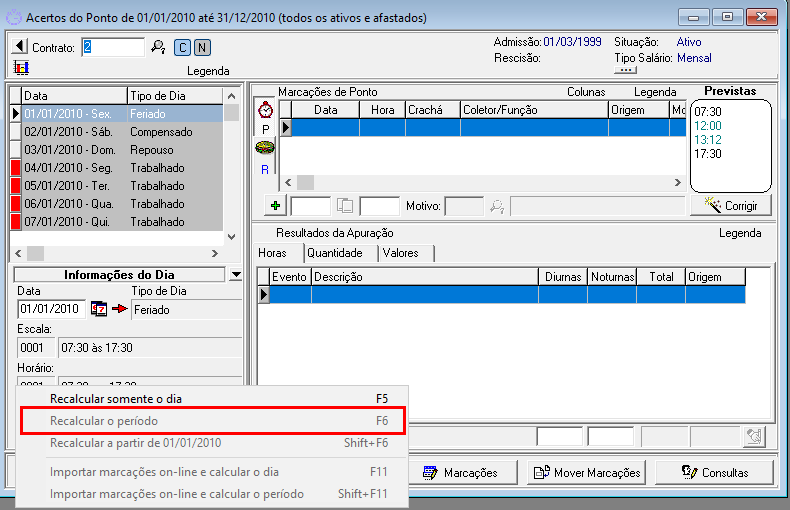790x510 pixels.
Task: Click the sandwich meal break icon
Action: (265, 148)
